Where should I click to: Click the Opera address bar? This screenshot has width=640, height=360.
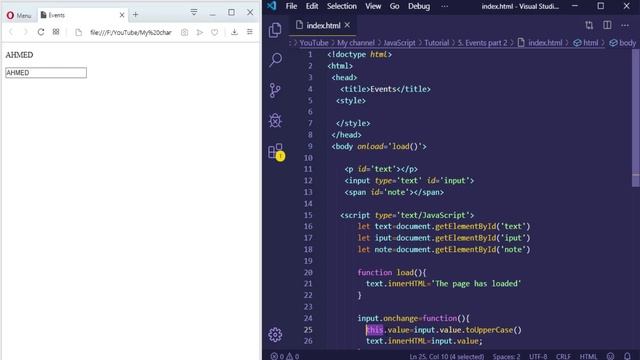click(131, 32)
